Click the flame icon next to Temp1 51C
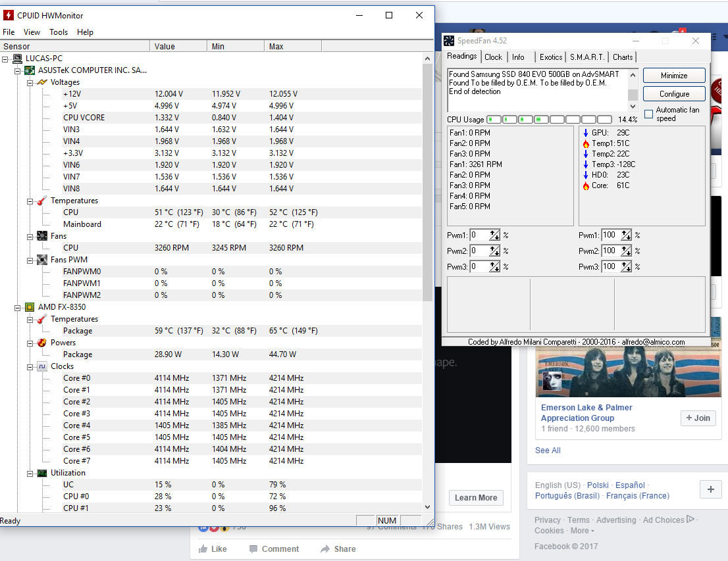The width and height of the screenshot is (728, 561). point(586,143)
